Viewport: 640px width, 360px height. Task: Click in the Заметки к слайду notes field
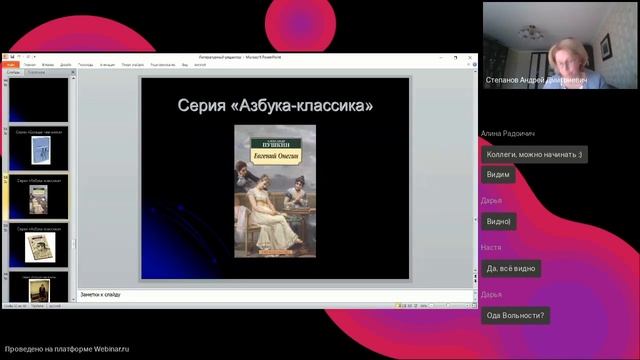275,294
